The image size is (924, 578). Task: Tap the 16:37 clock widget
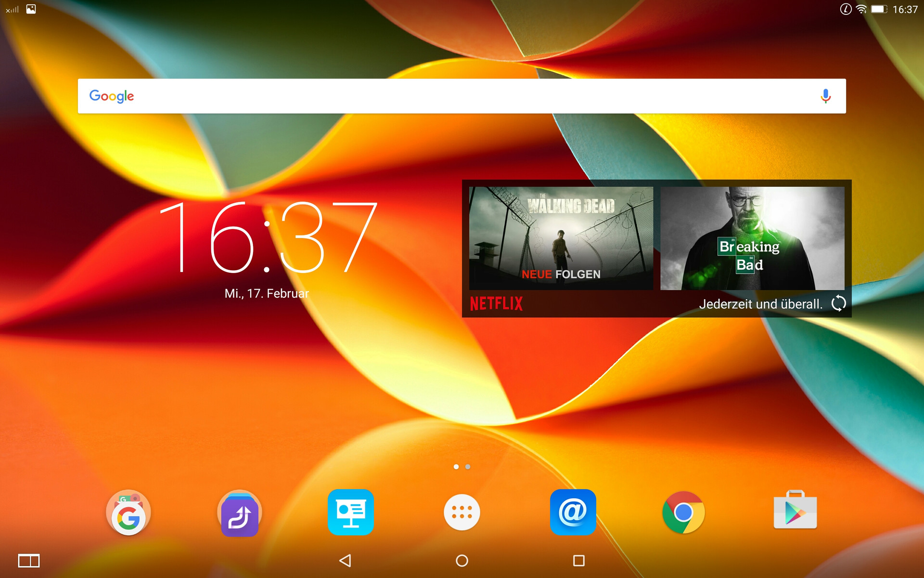(268, 237)
